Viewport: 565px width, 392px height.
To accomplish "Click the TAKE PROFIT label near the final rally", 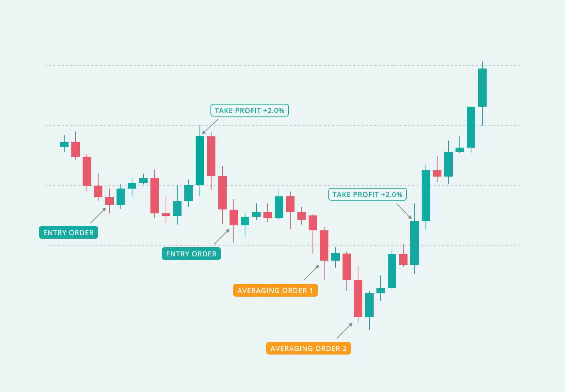I will [367, 194].
